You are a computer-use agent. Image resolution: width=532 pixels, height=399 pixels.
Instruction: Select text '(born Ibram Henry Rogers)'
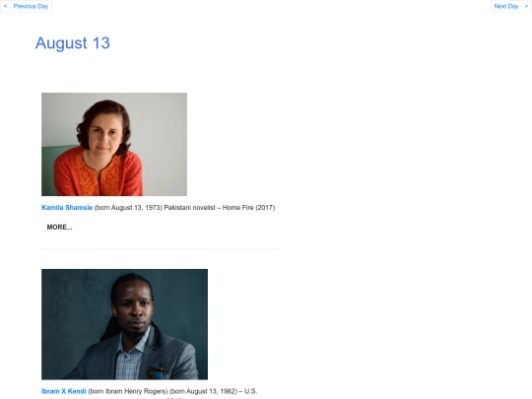point(128,391)
